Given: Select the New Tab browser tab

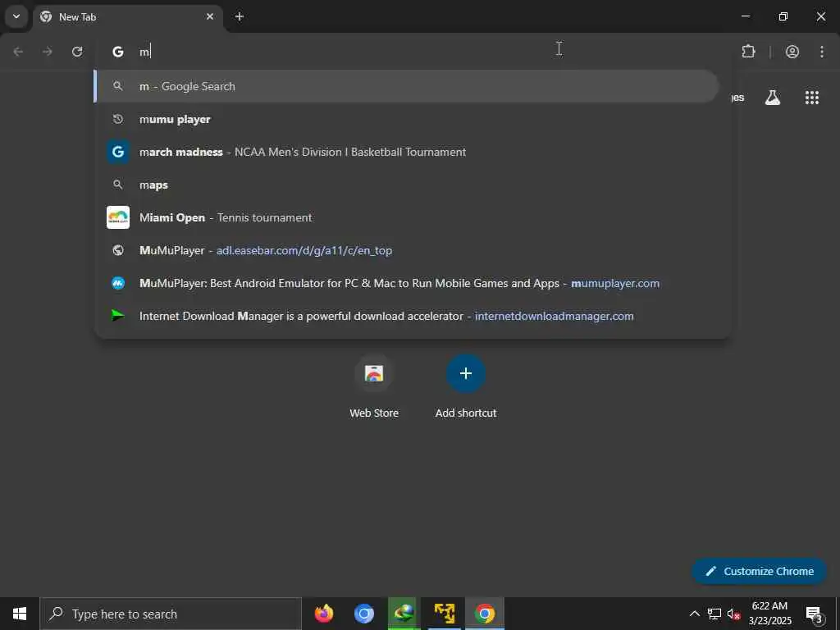Looking at the screenshot, I should point(129,17).
